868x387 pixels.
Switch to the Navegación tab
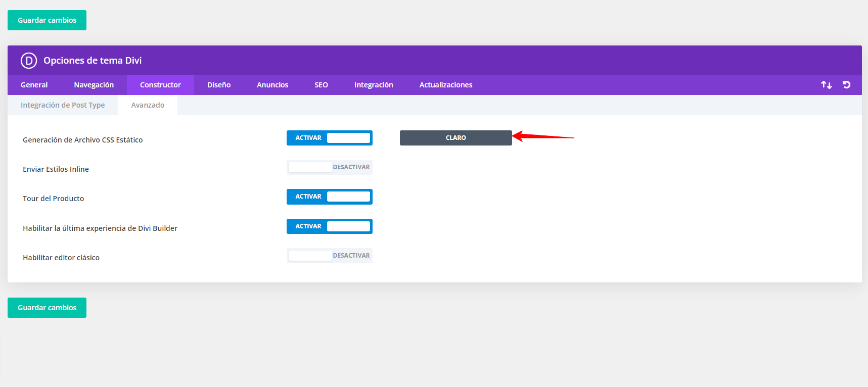coord(94,85)
